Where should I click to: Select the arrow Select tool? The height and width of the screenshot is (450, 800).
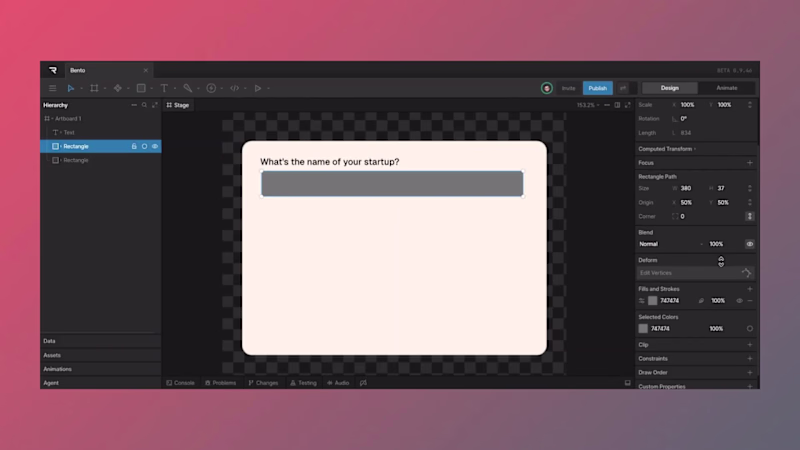(71, 88)
